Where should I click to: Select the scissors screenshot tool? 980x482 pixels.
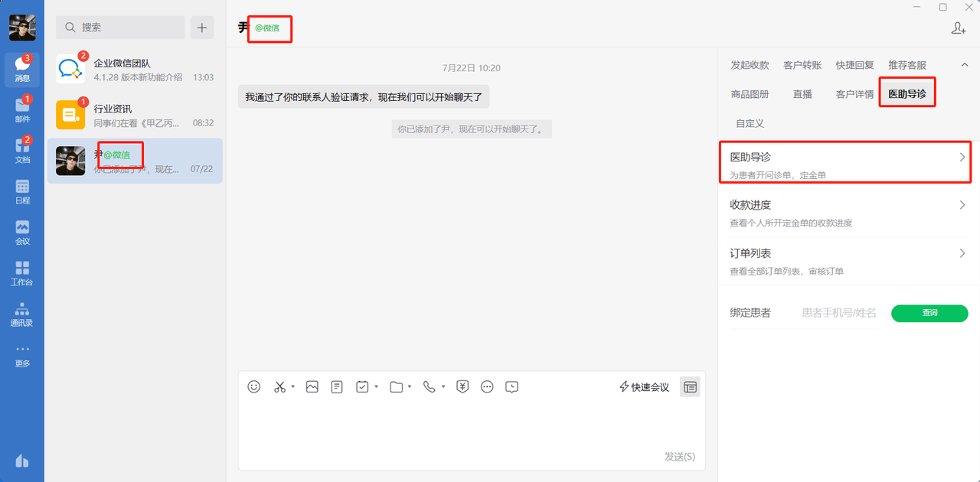279,387
